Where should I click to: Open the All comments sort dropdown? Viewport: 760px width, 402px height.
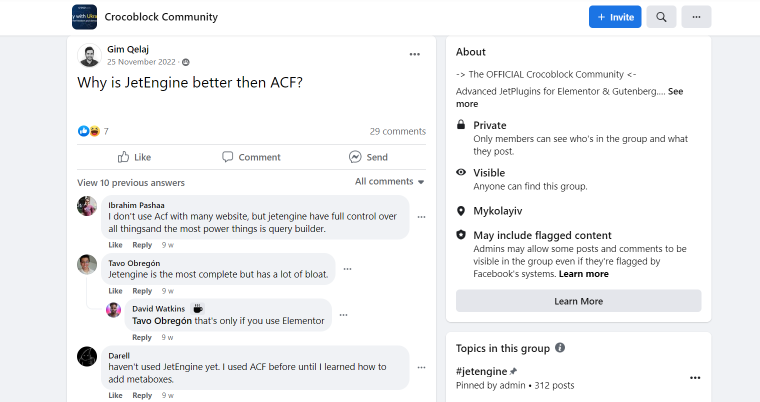click(x=389, y=181)
